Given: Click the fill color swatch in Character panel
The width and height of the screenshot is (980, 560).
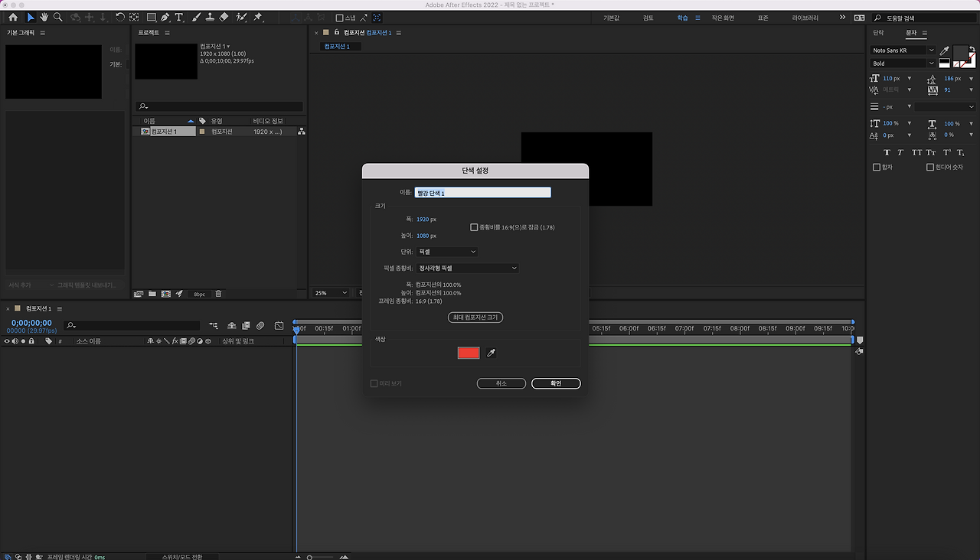Looking at the screenshot, I should tap(961, 54).
